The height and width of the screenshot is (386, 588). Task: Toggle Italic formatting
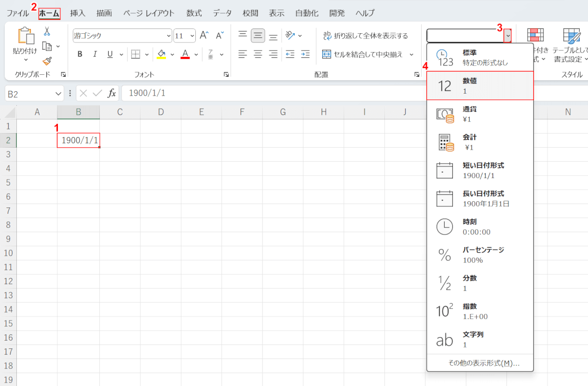pyautogui.click(x=95, y=54)
